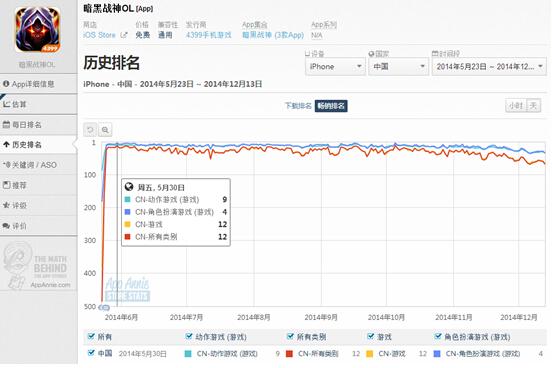Click the external link icon beside iOS Store
The width and height of the screenshot is (552, 368).
[124, 35]
